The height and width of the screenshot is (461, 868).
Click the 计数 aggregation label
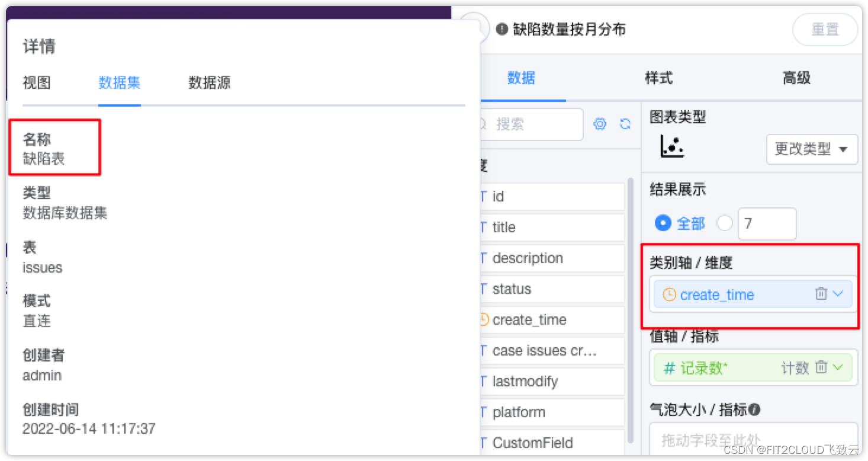tap(795, 368)
